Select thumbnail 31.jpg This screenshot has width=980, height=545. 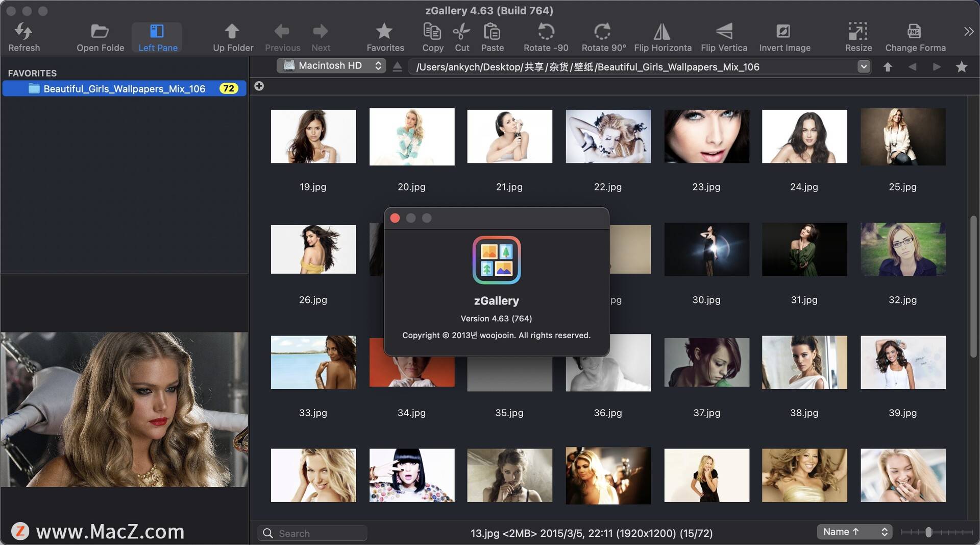click(x=805, y=249)
